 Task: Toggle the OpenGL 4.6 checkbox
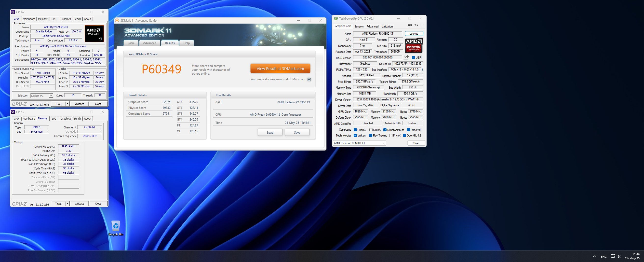tap(404, 136)
